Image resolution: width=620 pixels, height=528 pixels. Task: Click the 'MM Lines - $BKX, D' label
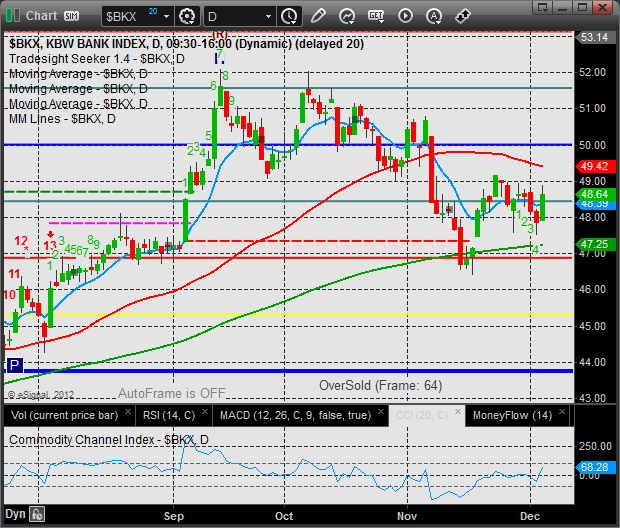(62, 119)
